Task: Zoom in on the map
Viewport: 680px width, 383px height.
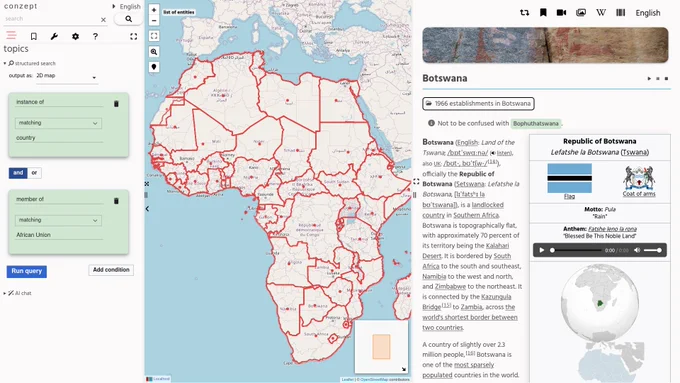Action: tap(154, 10)
